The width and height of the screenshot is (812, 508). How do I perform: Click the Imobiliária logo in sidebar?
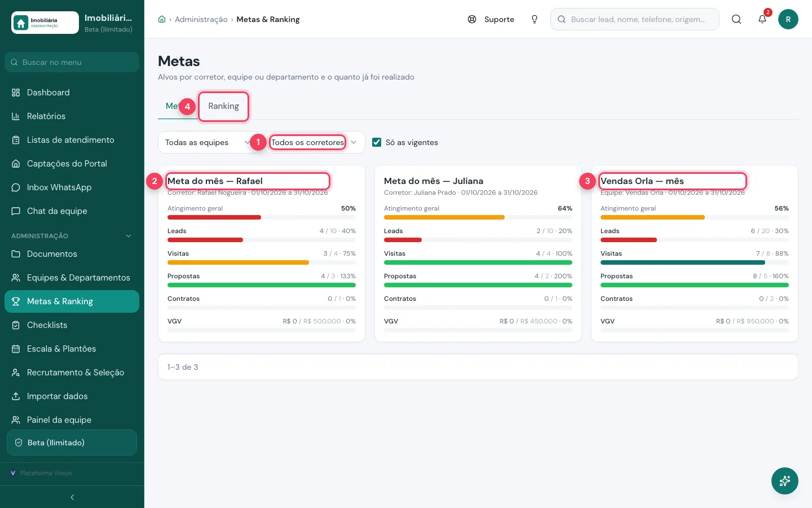45,23
